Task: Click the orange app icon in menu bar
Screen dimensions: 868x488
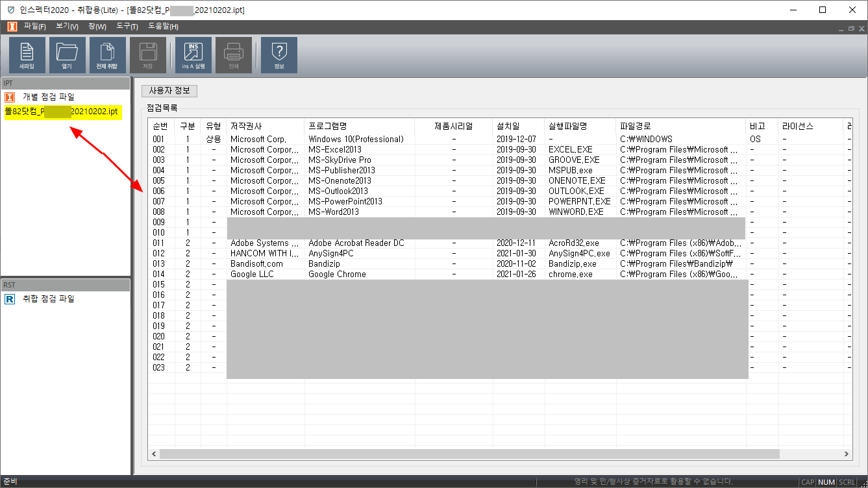Action: click(x=12, y=27)
